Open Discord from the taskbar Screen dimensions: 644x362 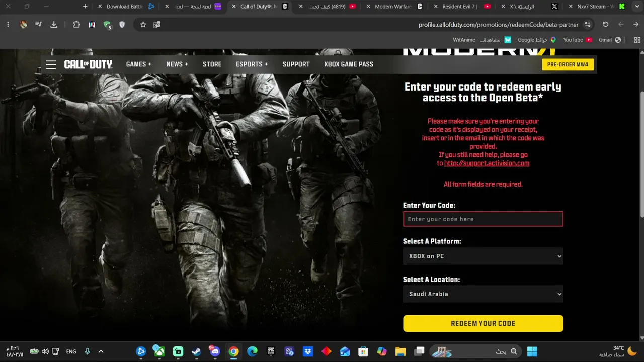(215, 351)
